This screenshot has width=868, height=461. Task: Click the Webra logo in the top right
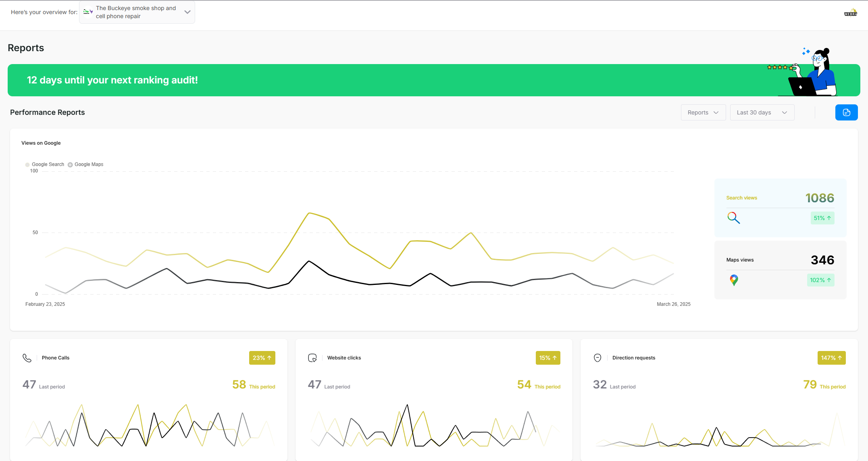click(x=851, y=12)
